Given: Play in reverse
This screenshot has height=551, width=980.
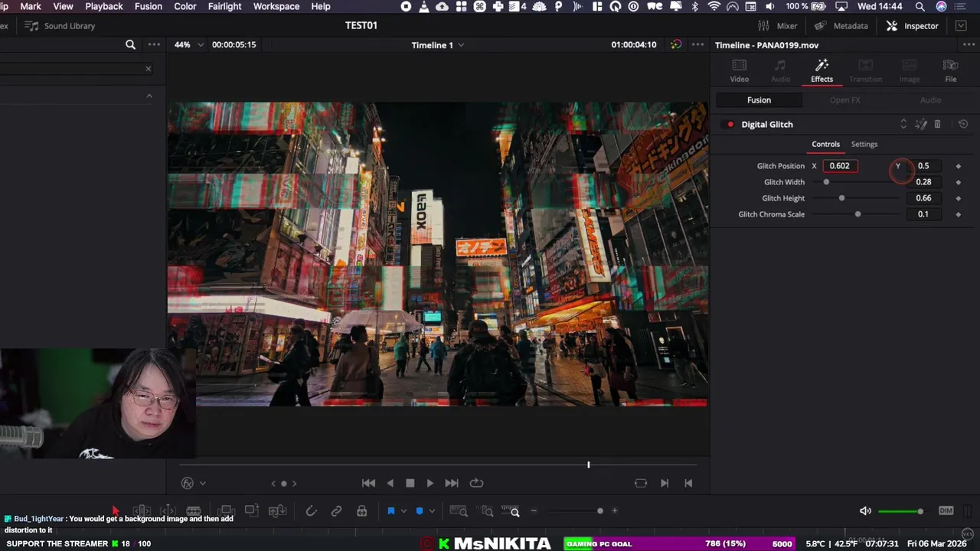Looking at the screenshot, I should click(x=390, y=483).
